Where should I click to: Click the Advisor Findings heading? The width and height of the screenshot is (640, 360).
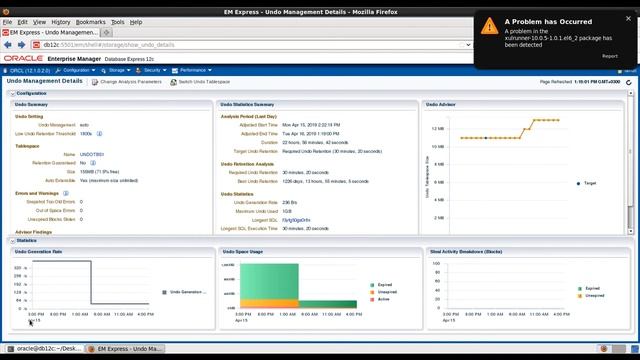(x=33, y=232)
